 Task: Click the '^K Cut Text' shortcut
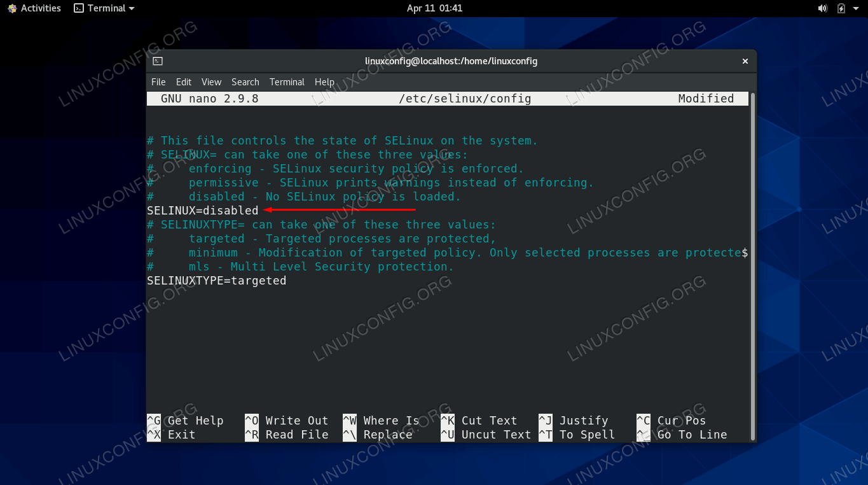tap(479, 421)
